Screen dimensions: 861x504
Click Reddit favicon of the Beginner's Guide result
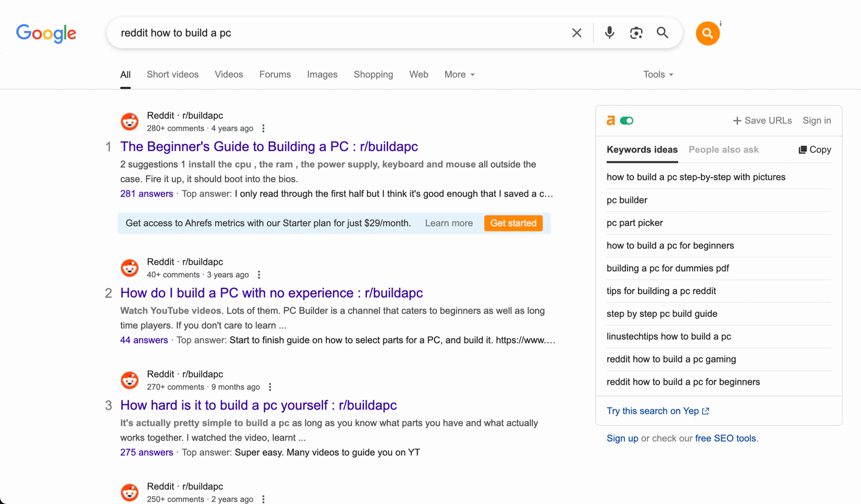[130, 122]
